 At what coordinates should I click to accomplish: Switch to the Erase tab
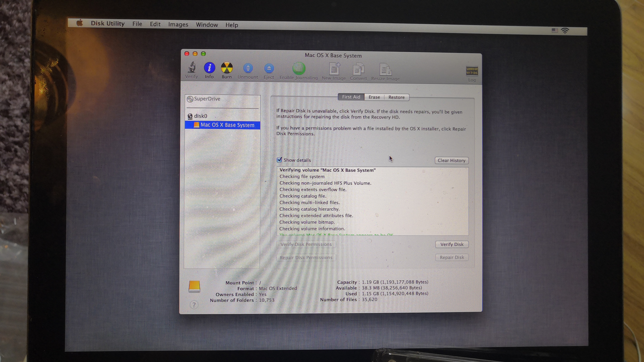(x=374, y=97)
